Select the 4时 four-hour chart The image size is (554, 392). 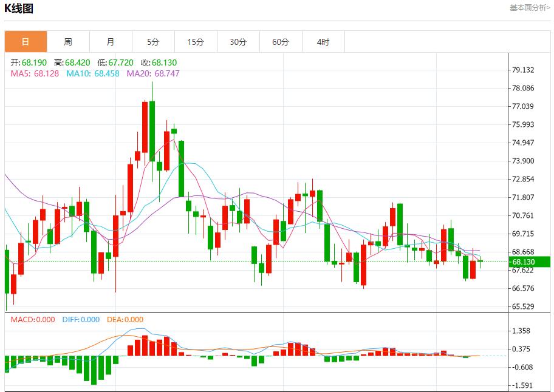coord(323,41)
